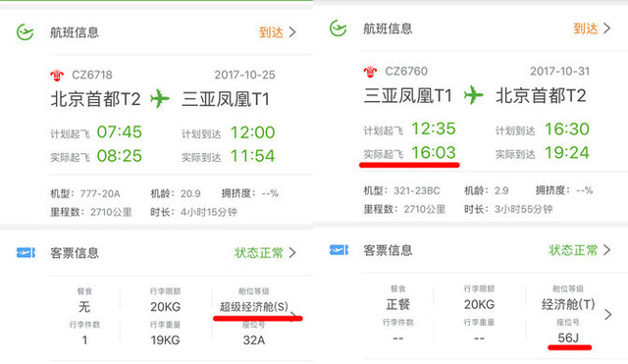Click the flight info icon for CZ6760

(338, 28)
